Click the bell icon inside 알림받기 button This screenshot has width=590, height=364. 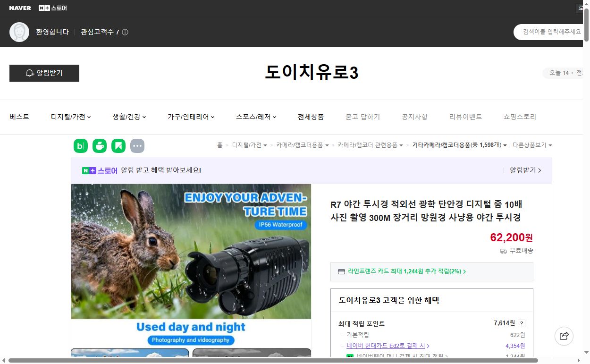[29, 73]
